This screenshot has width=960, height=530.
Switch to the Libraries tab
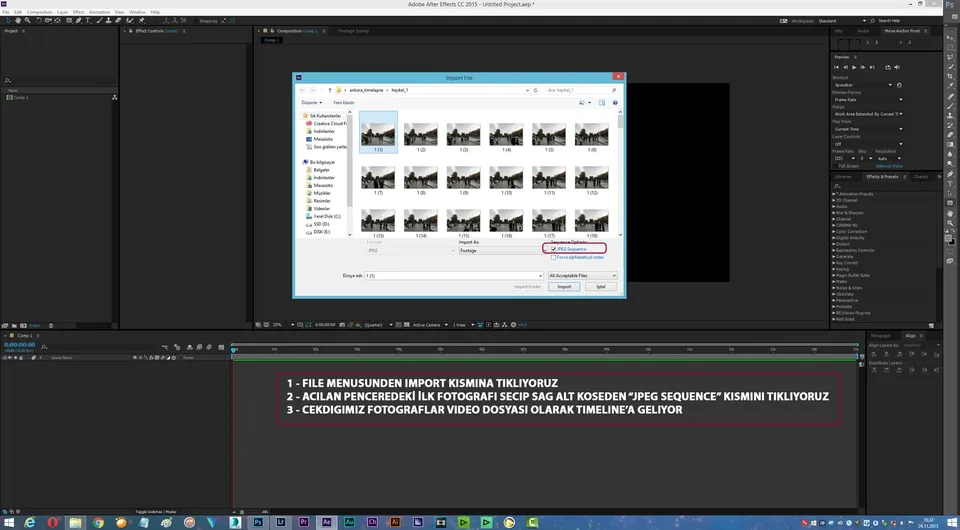click(842, 177)
